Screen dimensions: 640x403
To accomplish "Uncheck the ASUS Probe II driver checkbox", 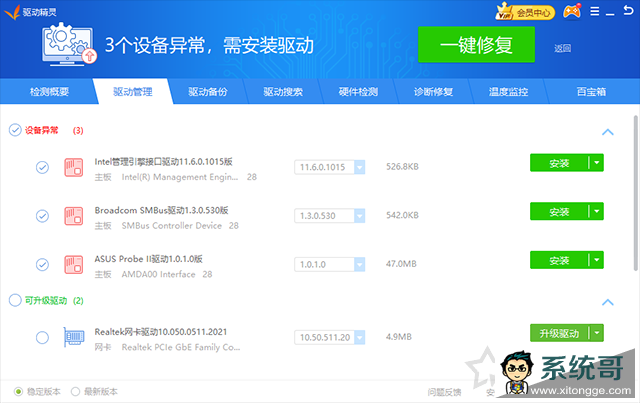I will tap(42, 265).
